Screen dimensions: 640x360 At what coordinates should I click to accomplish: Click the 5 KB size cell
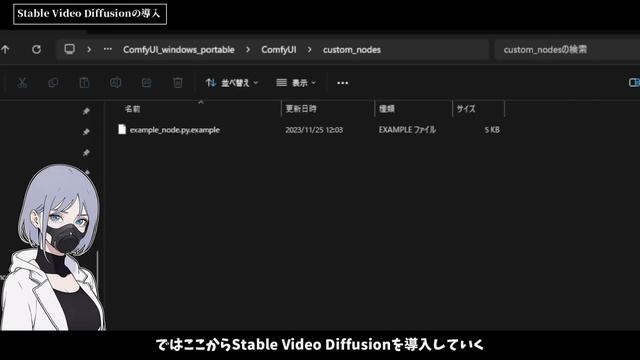tap(492, 130)
